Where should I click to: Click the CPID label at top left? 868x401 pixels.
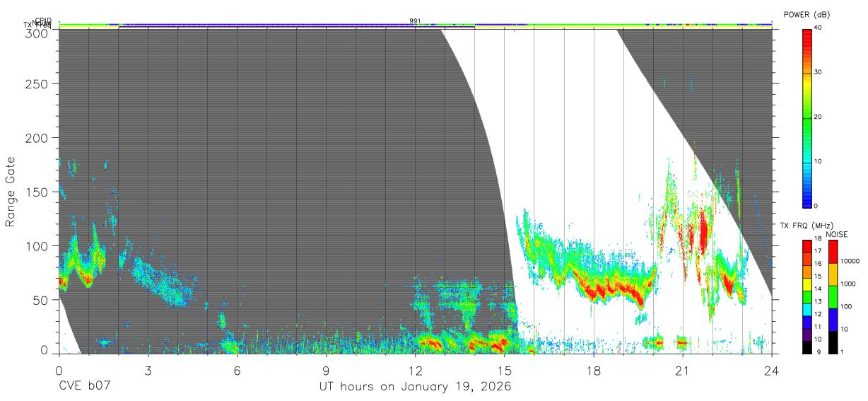pos(42,21)
